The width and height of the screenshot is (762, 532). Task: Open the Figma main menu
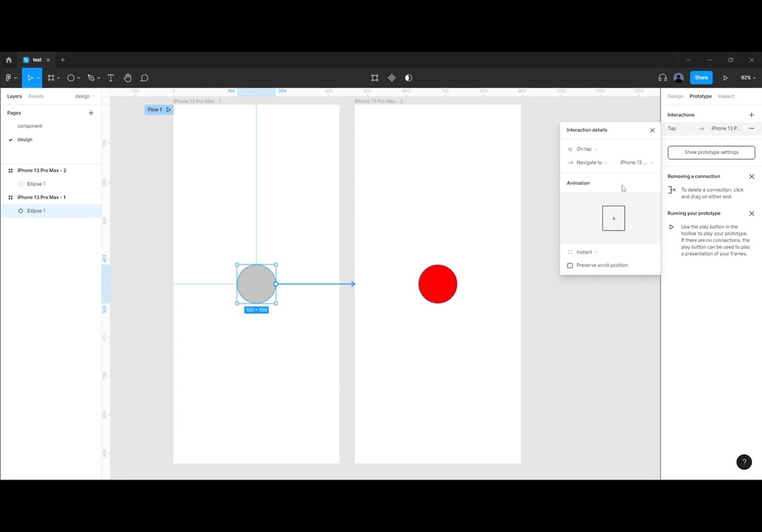pyautogui.click(x=8, y=78)
